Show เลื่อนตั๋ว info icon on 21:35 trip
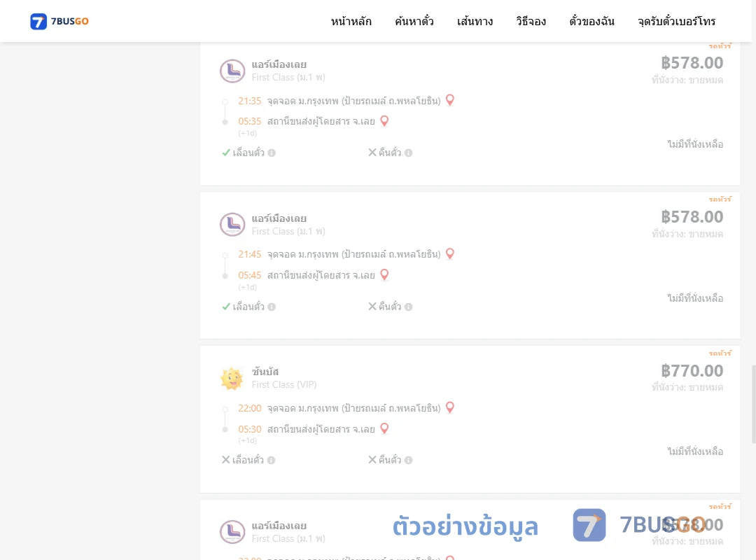The height and width of the screenshot is (560, 756). pos(272,153)
